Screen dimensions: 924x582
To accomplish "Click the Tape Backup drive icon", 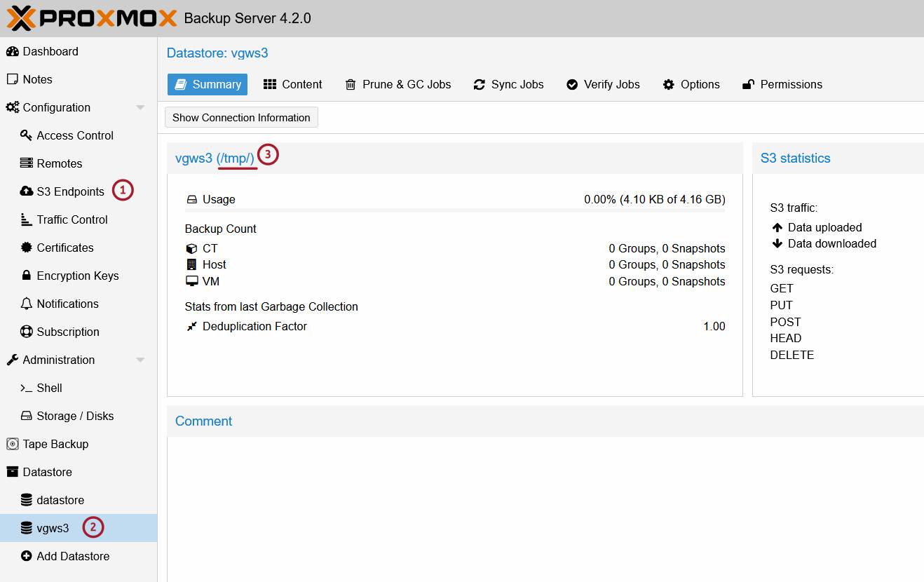I will [13, 444].
